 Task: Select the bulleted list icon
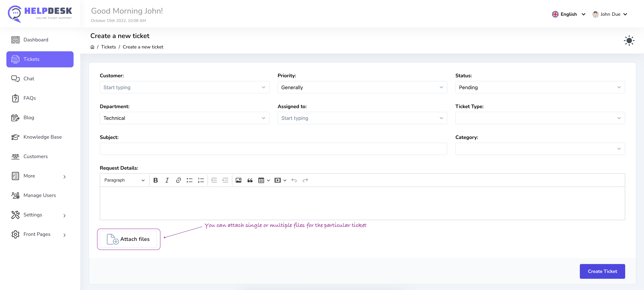(189, 180)
